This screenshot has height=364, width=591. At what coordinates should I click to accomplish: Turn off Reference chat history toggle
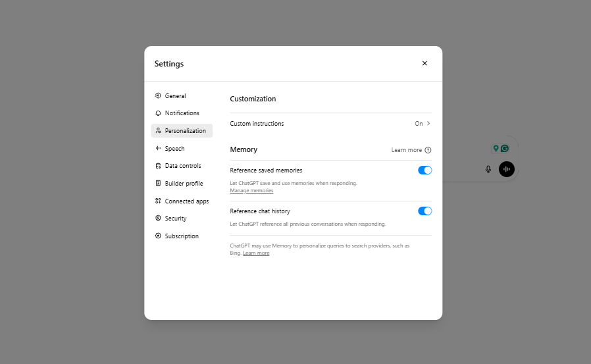point(424,211)
